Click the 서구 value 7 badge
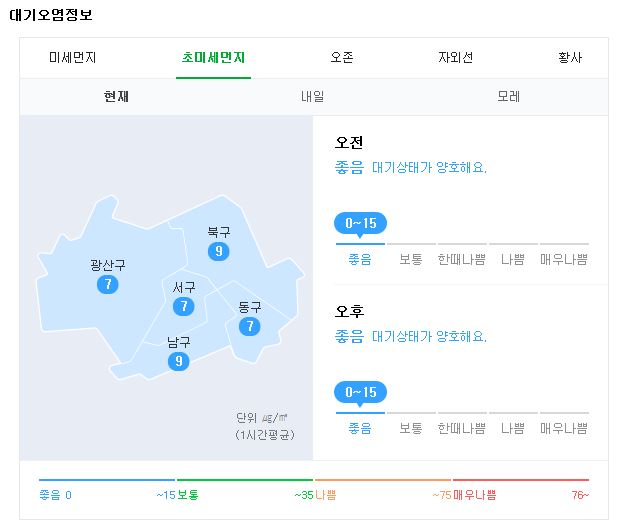This screenshot has width=625, height=524. click(x=184, y=306)
